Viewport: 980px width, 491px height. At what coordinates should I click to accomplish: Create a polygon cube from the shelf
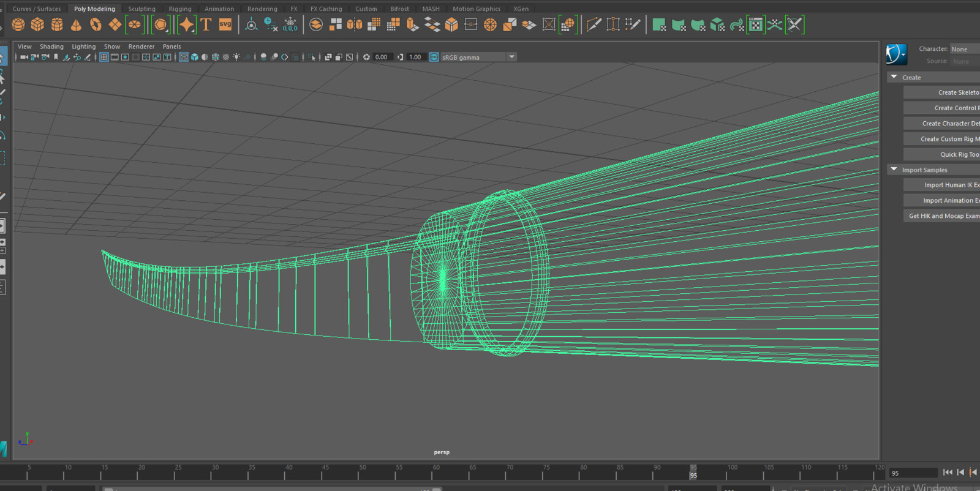[x=37, y=24]
